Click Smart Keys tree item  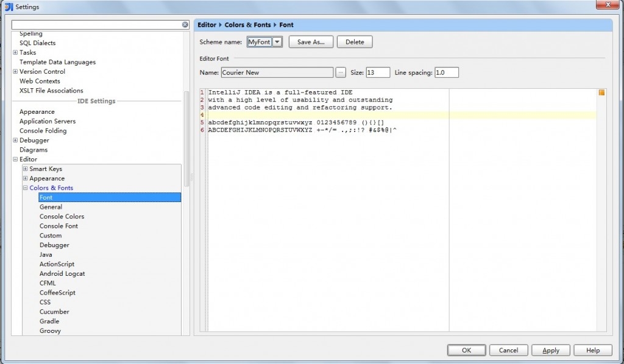[46, 169]
